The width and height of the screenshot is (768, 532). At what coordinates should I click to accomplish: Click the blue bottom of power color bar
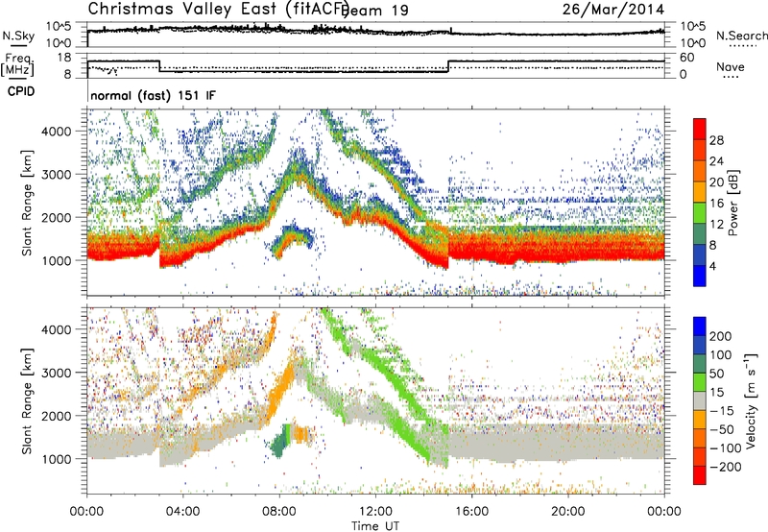pyautogui.click(x=700, y=277)
